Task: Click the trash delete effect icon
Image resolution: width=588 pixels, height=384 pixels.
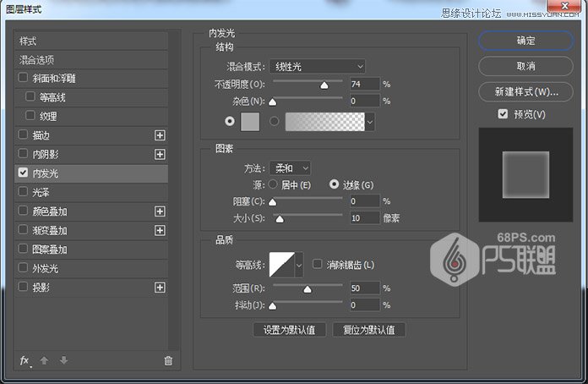Action: (x=168, y=360)
